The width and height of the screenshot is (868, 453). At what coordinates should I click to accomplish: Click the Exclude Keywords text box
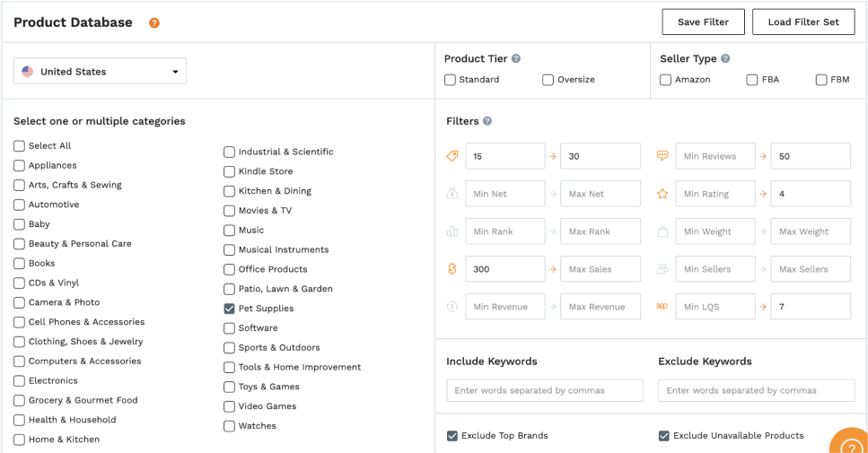point(756,390)
